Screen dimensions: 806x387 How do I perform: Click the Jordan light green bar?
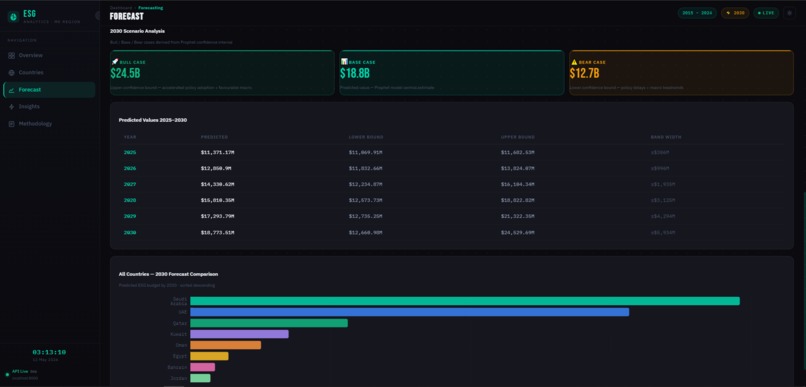click(x=200, y=378)
